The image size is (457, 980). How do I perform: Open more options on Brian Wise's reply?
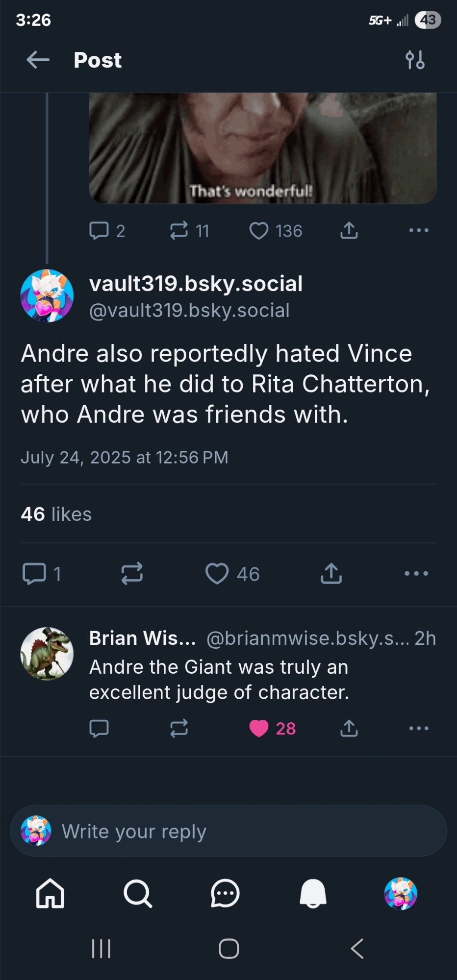pyautogui.click(x=419, y=729)
